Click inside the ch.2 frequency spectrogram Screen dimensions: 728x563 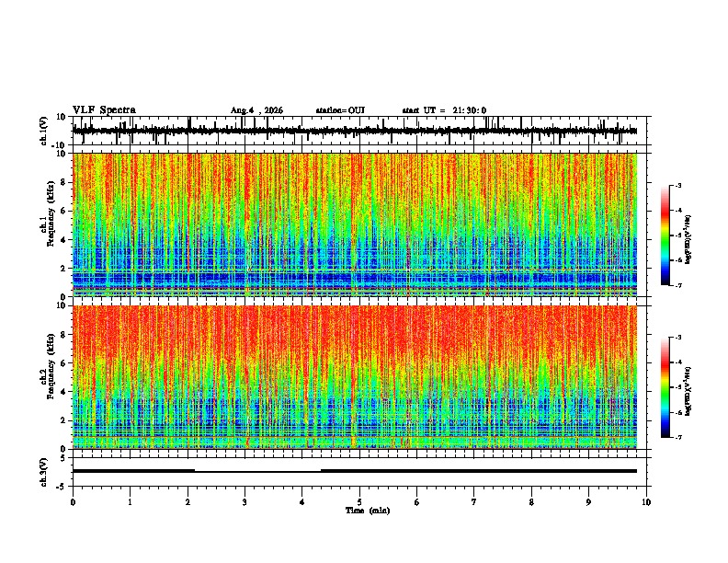(355, 377)
